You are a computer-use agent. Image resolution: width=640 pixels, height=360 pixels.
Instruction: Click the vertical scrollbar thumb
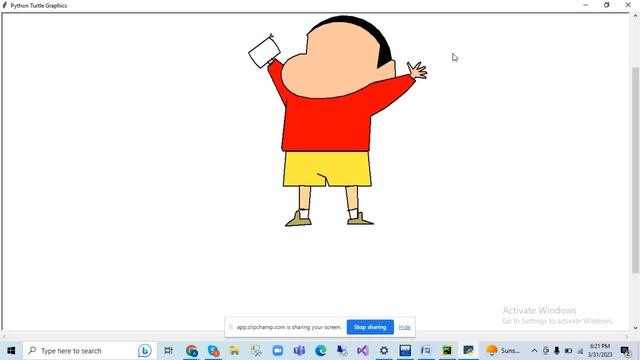635,169
